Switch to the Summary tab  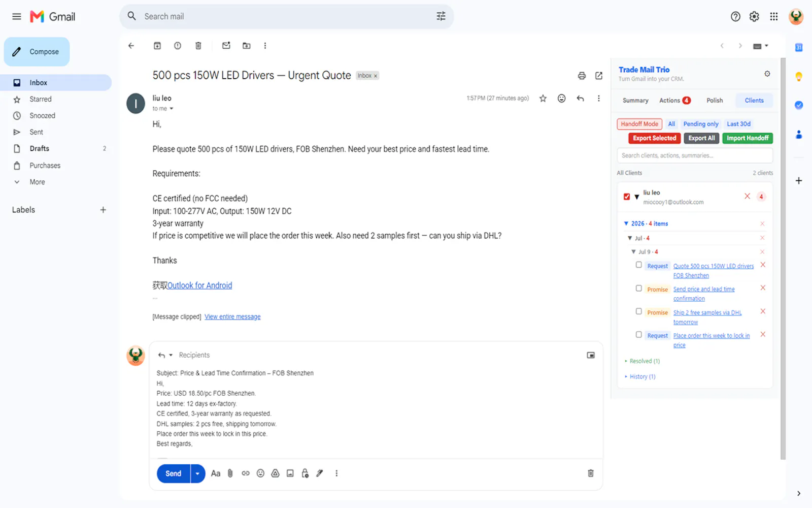coord(635,101)
